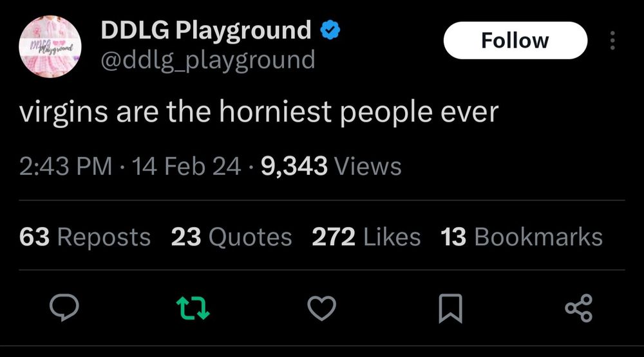This screenshot has width=644, height=357.
Task: Click the 9,343 Views counter
Action: pyautogui.click(x=331, y=166)
